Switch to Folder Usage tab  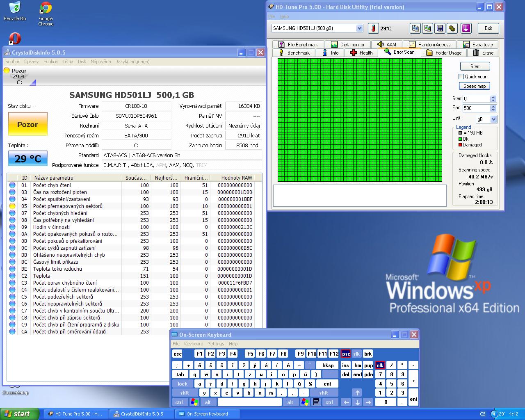click(x=444, y=52)
